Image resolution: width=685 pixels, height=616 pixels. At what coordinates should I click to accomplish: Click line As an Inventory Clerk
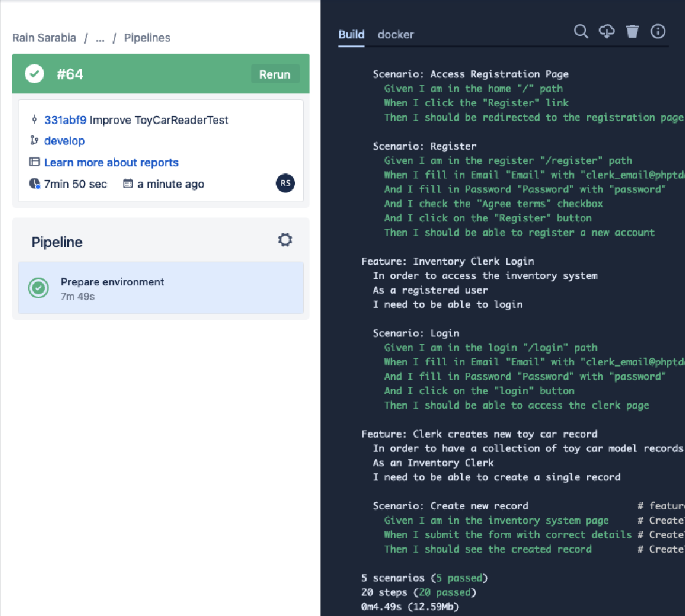tap(433, 462)
